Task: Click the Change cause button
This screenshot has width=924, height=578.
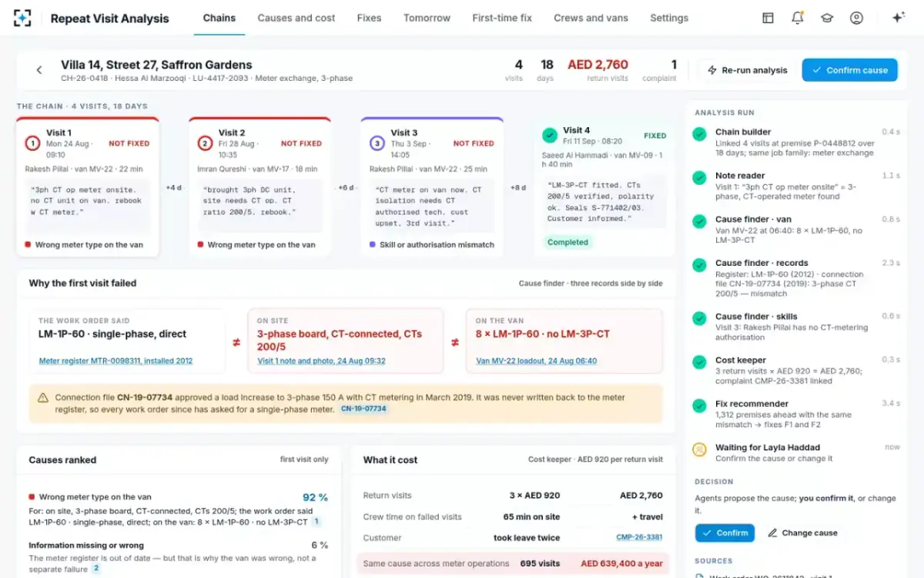Action: pyautogui.click(x=803, y=533)
